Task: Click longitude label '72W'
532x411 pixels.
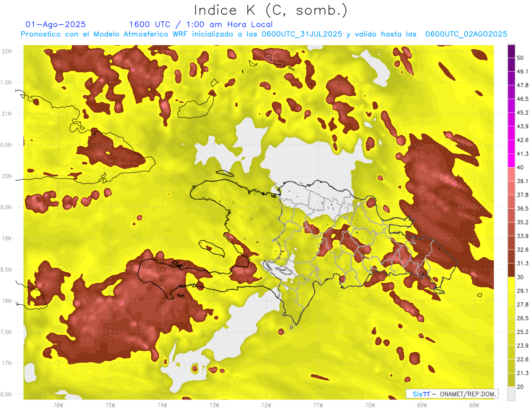Action: pyautogui.click(x=266, y=404)
